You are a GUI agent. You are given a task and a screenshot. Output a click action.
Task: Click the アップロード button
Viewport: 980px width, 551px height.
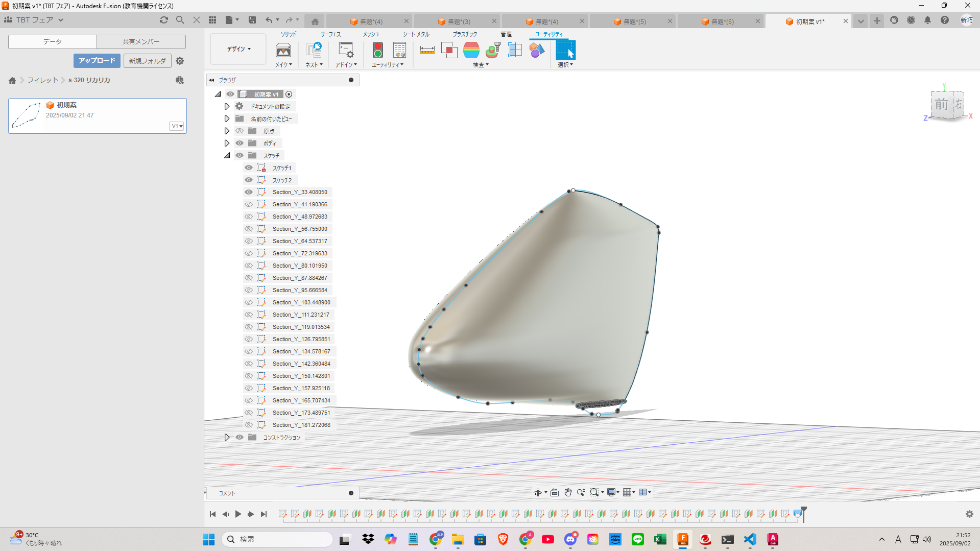coord(97,61)
